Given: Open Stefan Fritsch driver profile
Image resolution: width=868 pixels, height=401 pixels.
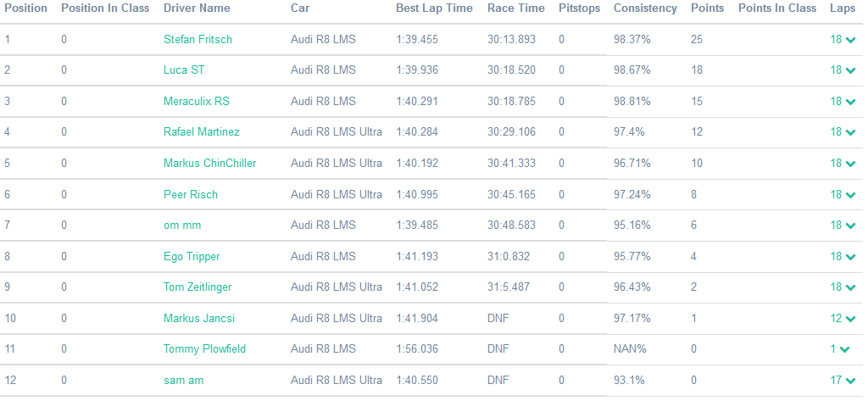Looking at the screenshot, I should point(198,40).
